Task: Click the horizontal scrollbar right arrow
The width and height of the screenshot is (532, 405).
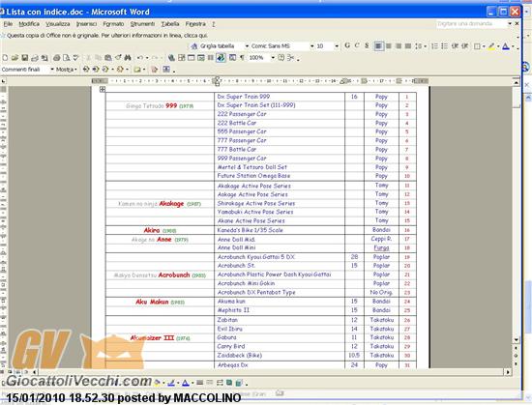Action: coord(508,372)
